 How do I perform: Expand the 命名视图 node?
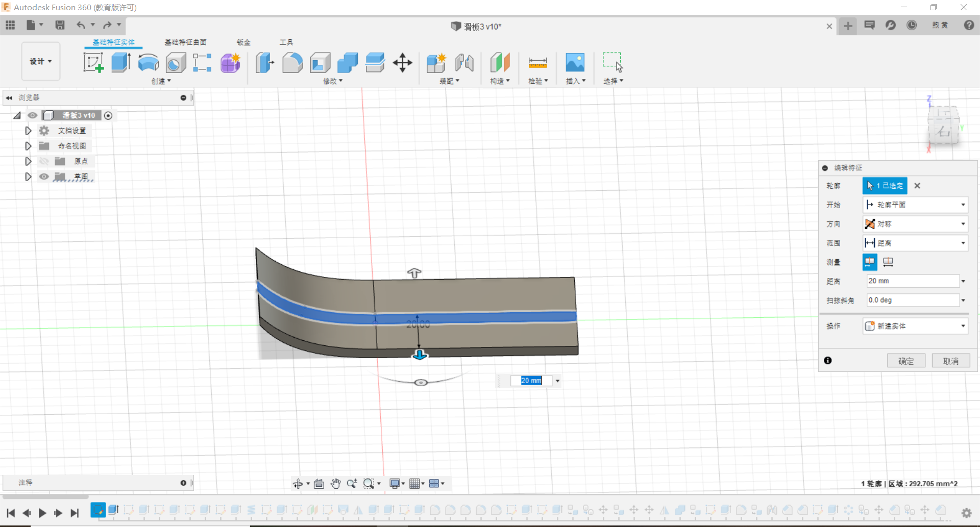click(x=28, y=146)
